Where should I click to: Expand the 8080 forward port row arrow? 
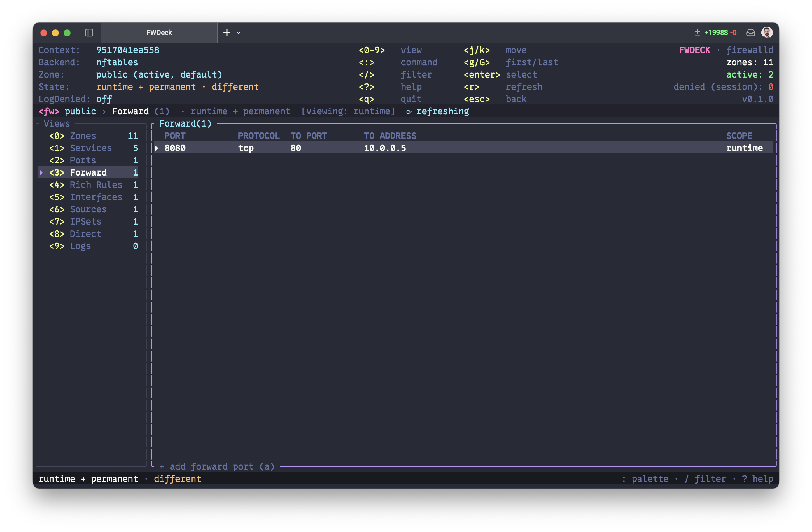pos(157,148)
